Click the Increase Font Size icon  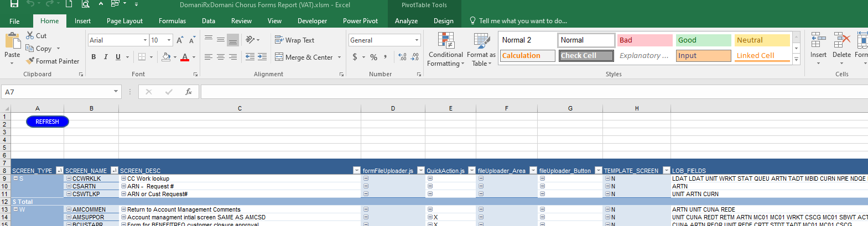(180, 40)
